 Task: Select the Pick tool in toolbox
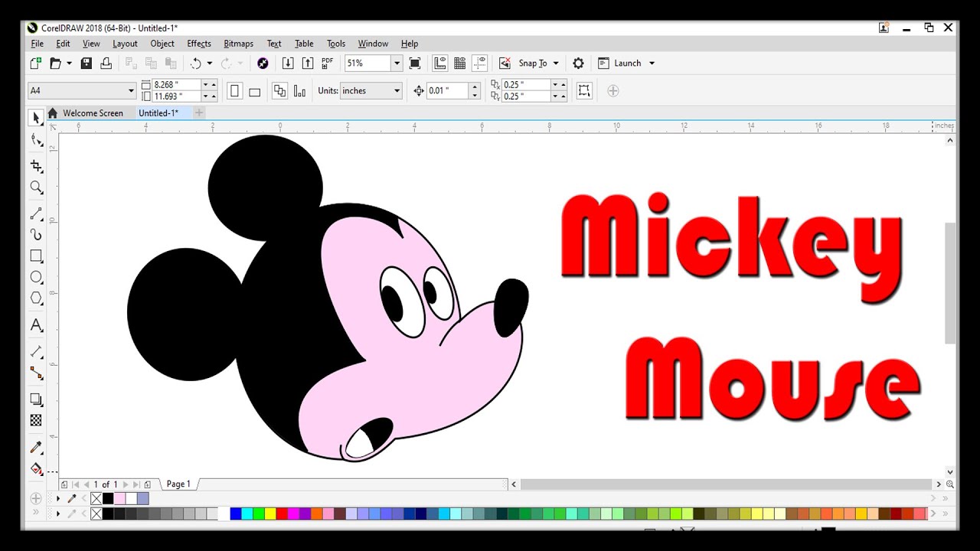[36, 118]
